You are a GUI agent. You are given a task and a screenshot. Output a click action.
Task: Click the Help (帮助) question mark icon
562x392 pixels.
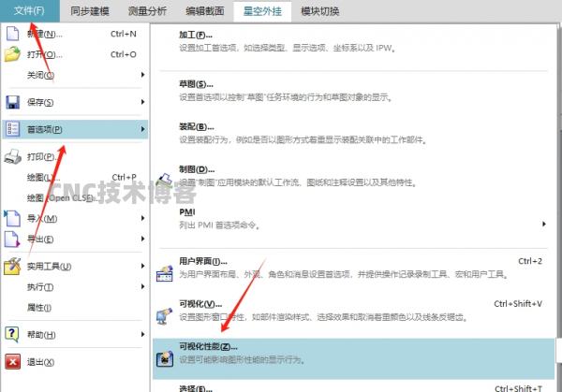point(13,333)
